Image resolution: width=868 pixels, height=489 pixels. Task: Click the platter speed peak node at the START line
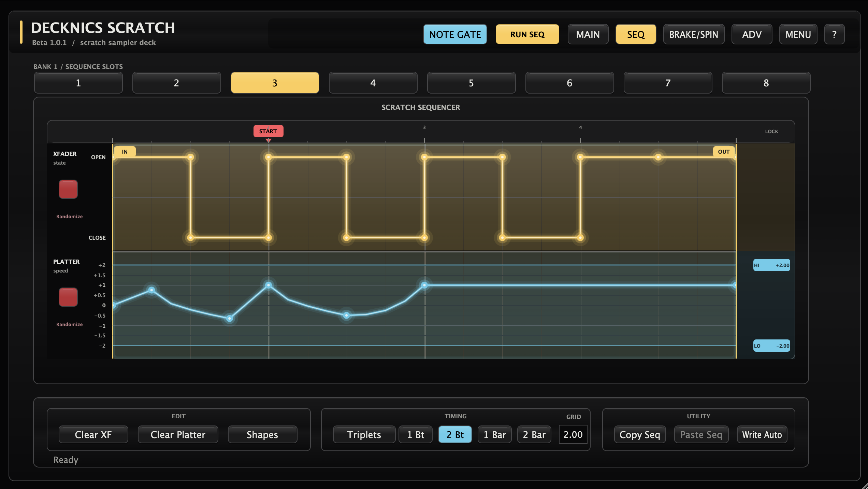[x=269, y=285]
